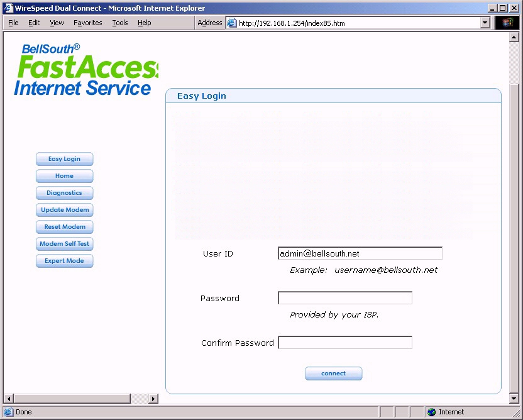
Task: Click the Reset Modem button
Action: click(x=64, y=227)
